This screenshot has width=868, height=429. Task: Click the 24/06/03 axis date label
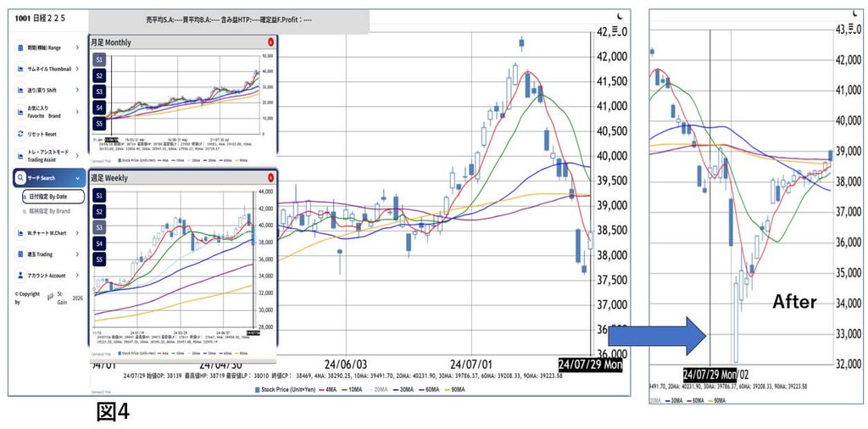pos(346,365)
